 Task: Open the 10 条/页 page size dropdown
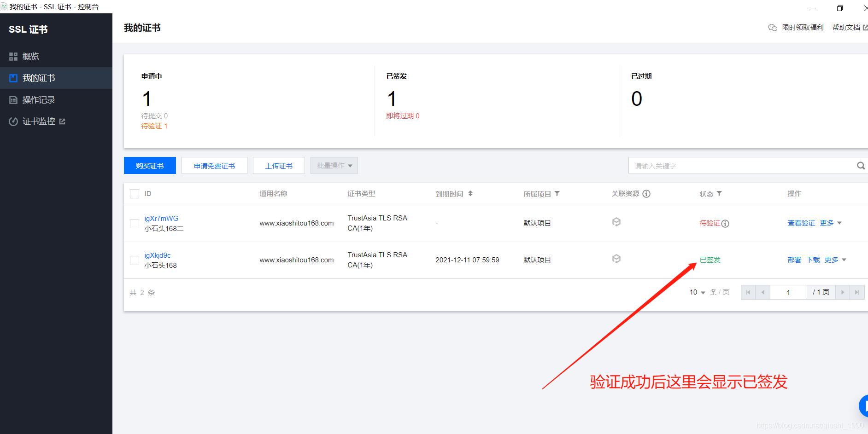coord(697,292)
